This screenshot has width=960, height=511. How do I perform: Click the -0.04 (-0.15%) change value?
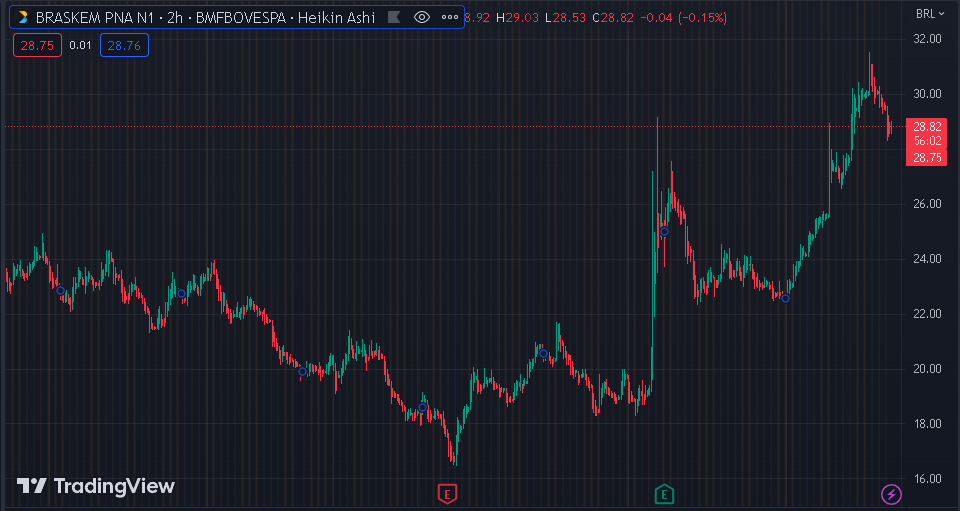(x=683, y=18)
